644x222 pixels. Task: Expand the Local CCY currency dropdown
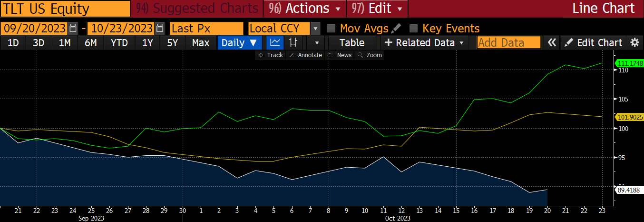(315, 28)
